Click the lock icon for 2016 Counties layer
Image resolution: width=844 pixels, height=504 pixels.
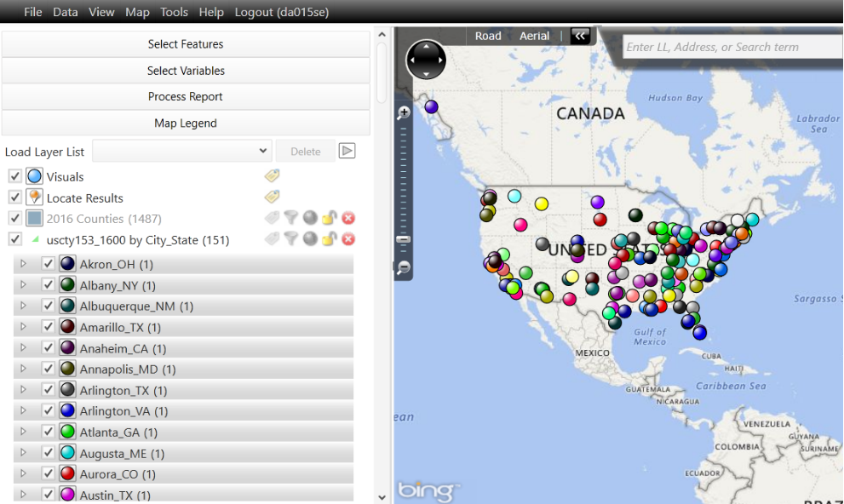tap(330, 218)
